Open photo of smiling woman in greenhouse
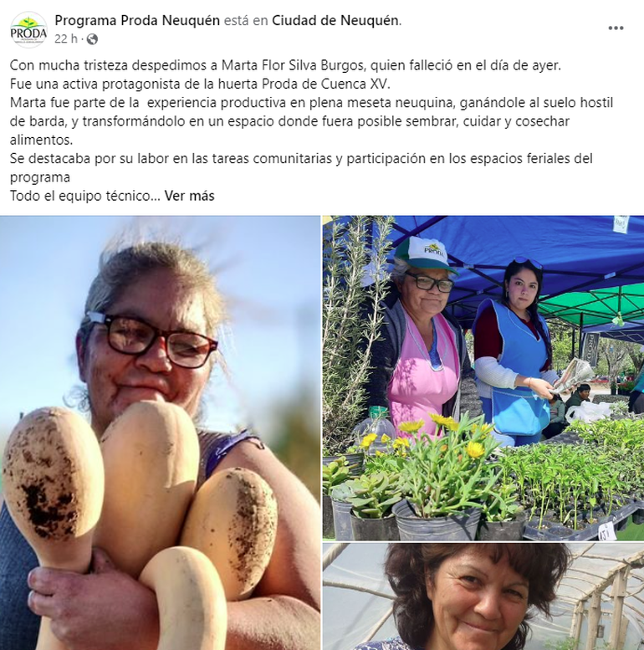The height and width of the screenshot is (650, 644). [483, 596]
